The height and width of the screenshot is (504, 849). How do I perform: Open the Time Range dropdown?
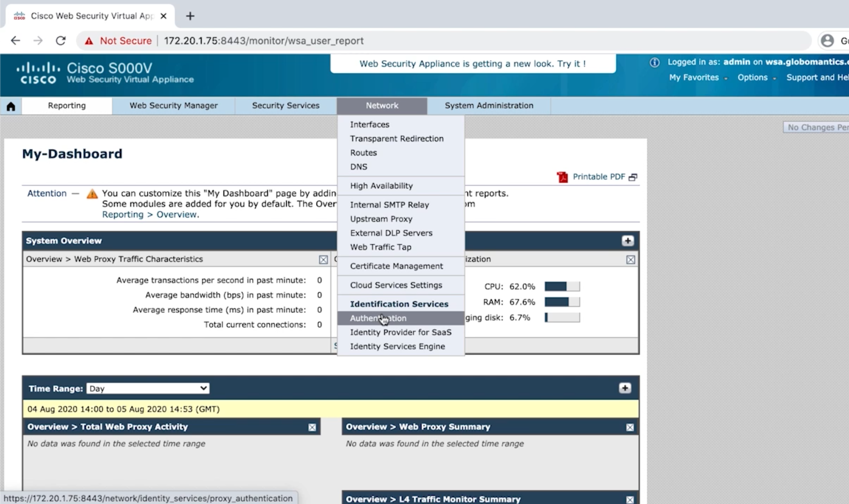coord(148,388)
